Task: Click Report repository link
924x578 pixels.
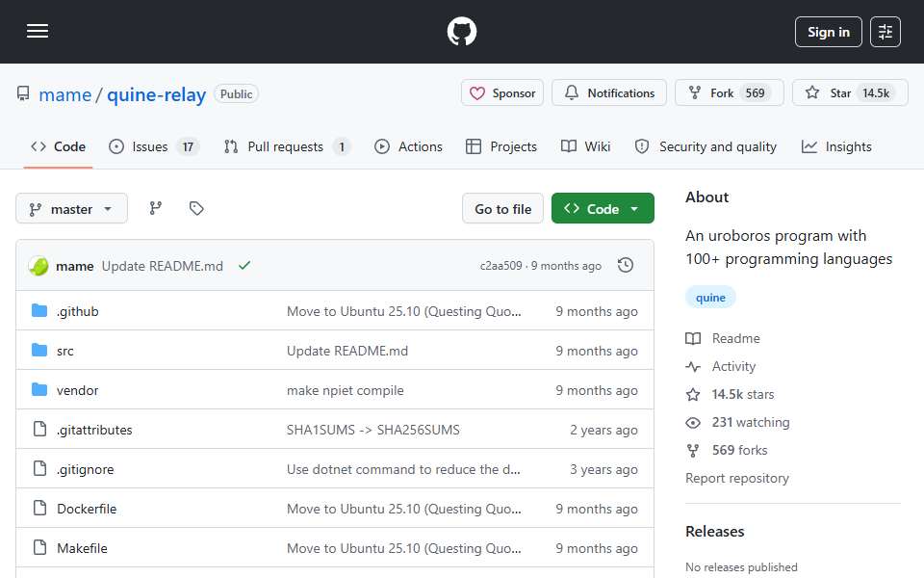Action: 736,479
